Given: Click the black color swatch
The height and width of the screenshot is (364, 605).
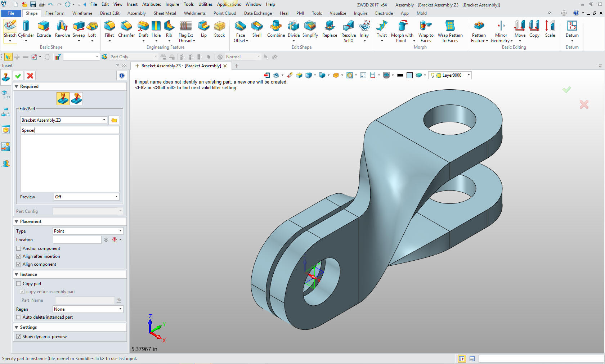Looking at the screenshot, I should click(400, 75).
